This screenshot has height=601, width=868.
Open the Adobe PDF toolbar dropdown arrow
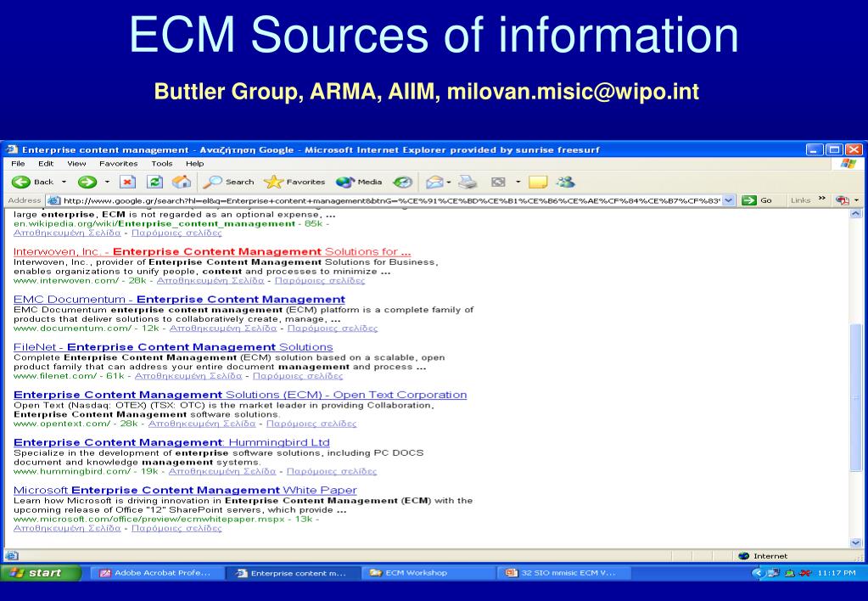[857, 200]
